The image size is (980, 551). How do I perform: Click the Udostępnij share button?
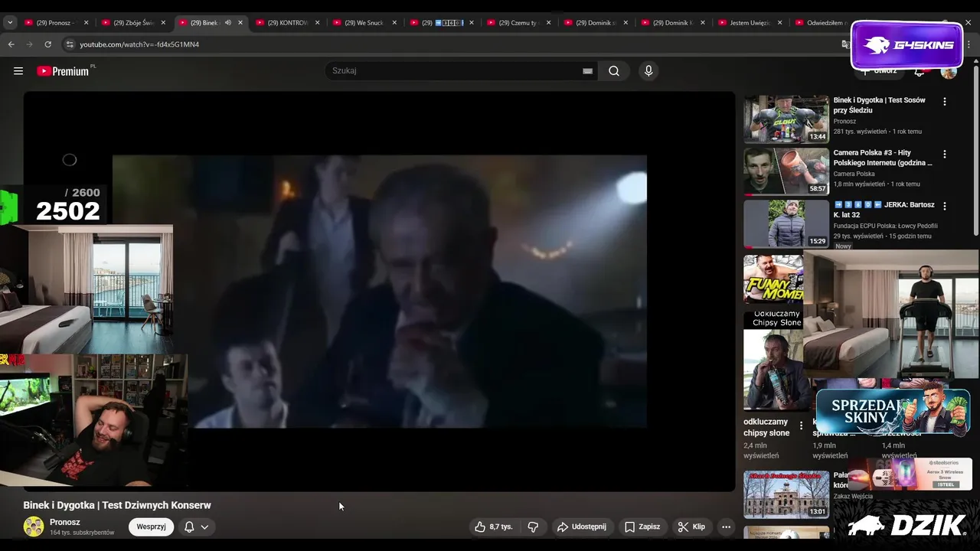582,527
